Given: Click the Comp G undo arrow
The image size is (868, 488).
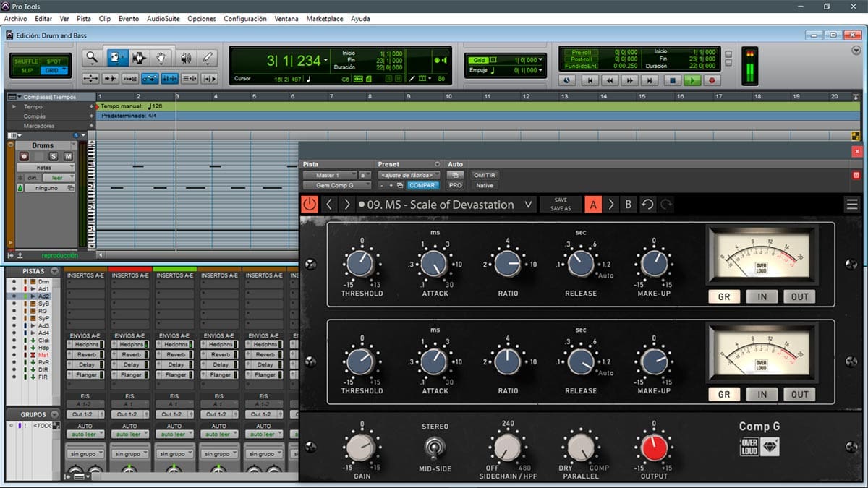Looking at the screenshot, I should coord(647,205).
